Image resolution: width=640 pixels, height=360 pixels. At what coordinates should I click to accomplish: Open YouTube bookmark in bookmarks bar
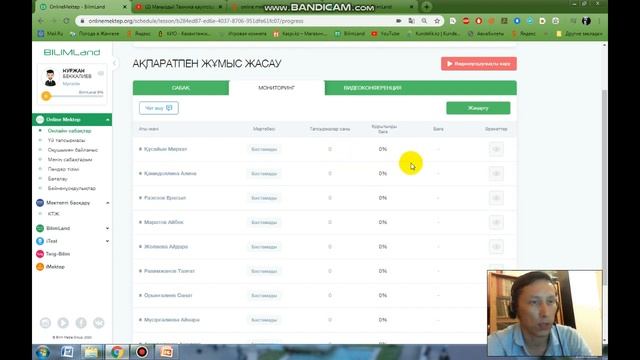click(386, 34)
